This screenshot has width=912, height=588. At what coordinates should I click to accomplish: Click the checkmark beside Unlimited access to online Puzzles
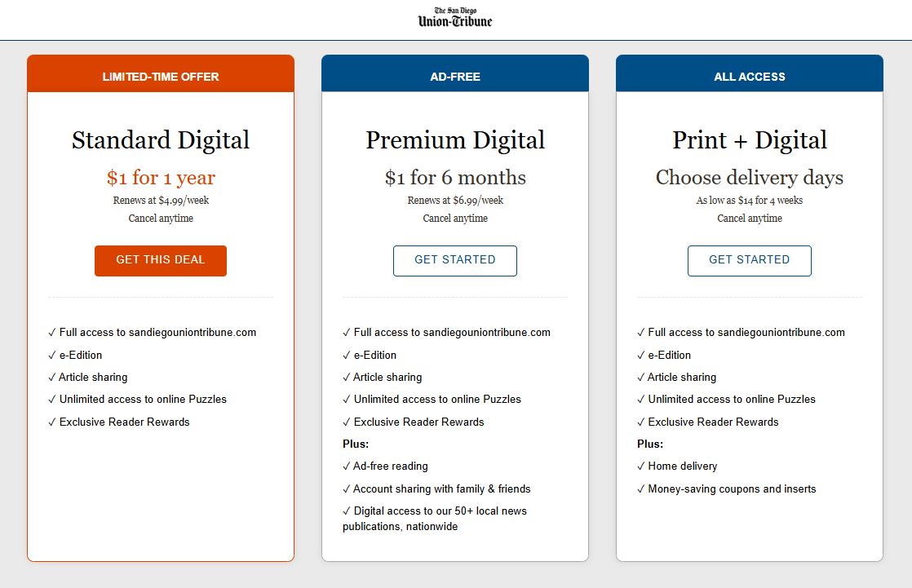[x=51, y=399]
